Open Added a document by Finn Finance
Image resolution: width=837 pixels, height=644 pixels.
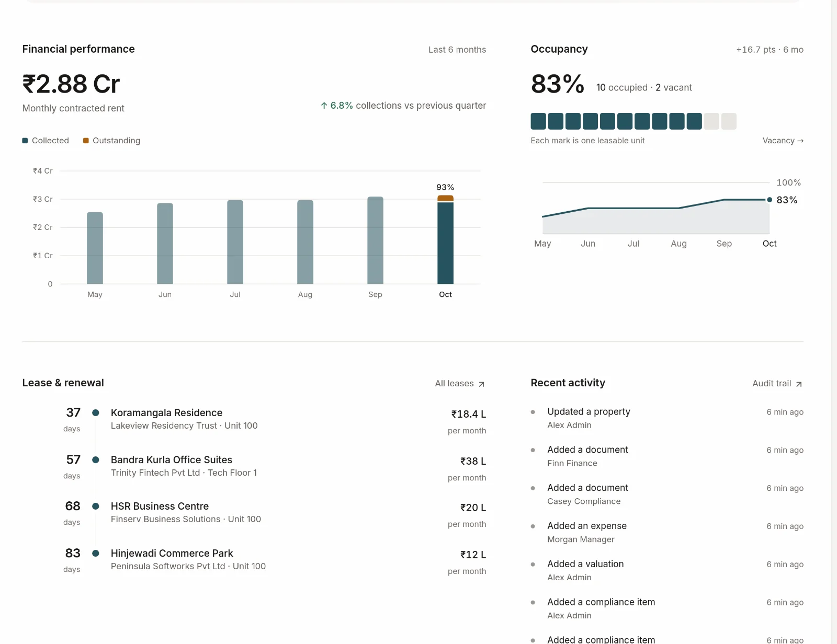[x=667, y=456]
